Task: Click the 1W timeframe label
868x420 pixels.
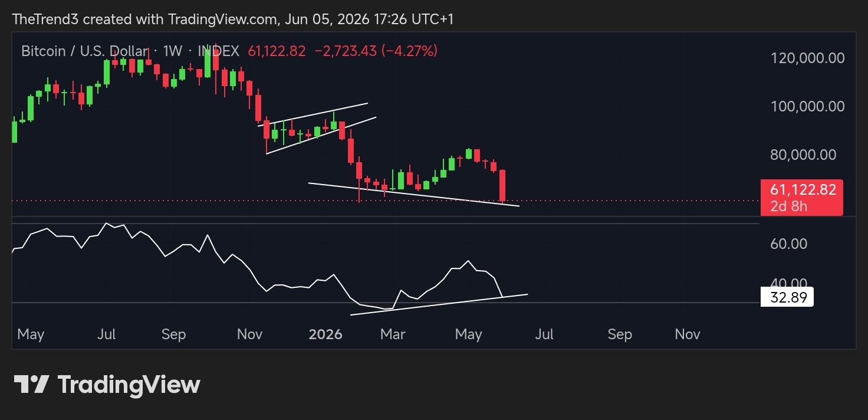Action: point(173,51)
